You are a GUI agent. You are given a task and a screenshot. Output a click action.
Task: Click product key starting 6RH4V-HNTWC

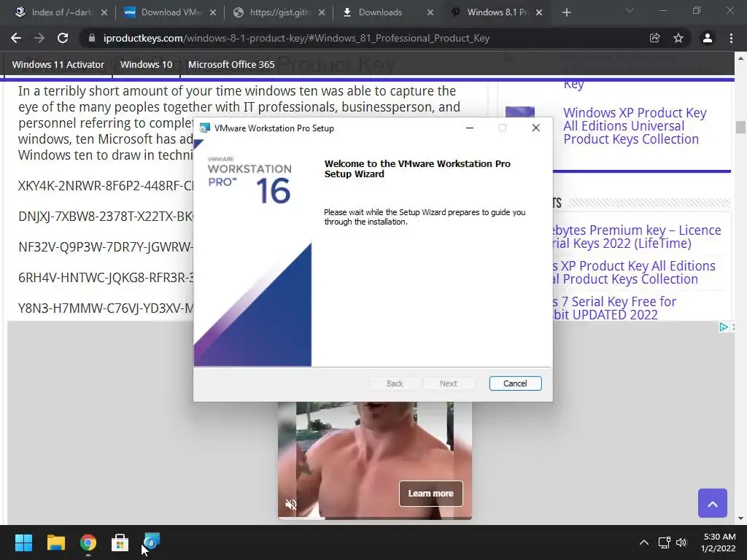[105, 278]
